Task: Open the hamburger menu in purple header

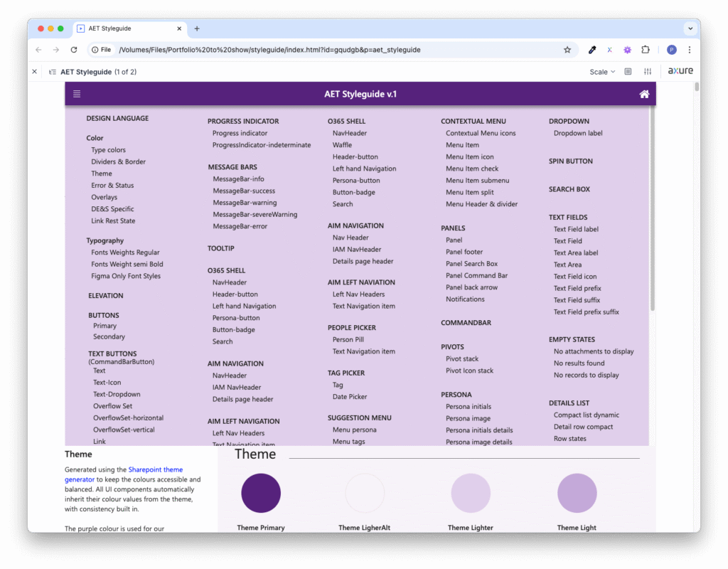Action: 77,94
